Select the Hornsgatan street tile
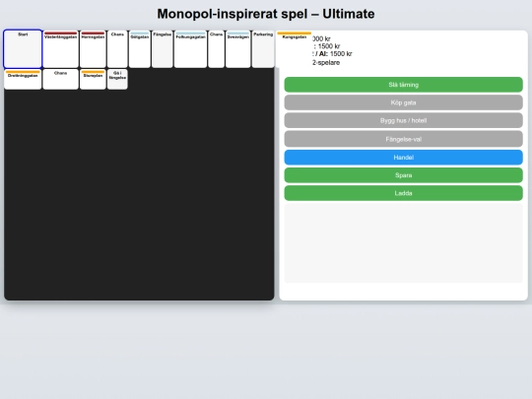The height and width of the screenshot is (399, 532). (x=93, y=49)
